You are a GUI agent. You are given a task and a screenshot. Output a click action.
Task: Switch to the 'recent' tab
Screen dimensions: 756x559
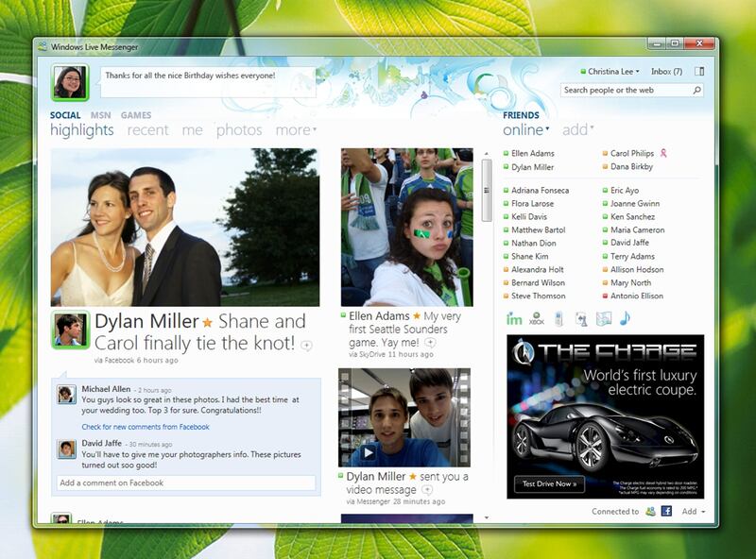(147, 130)
